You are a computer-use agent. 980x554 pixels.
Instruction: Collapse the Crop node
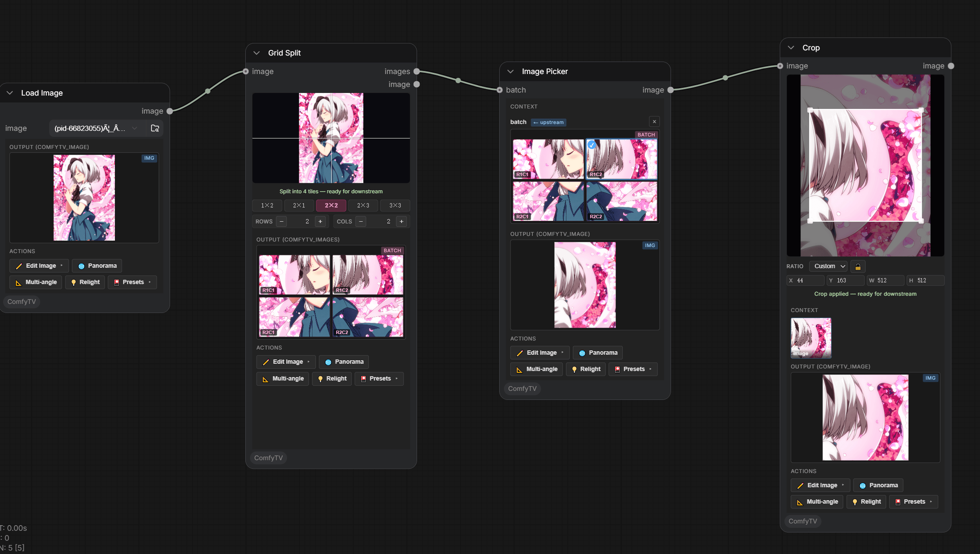[x=791, y=48]
